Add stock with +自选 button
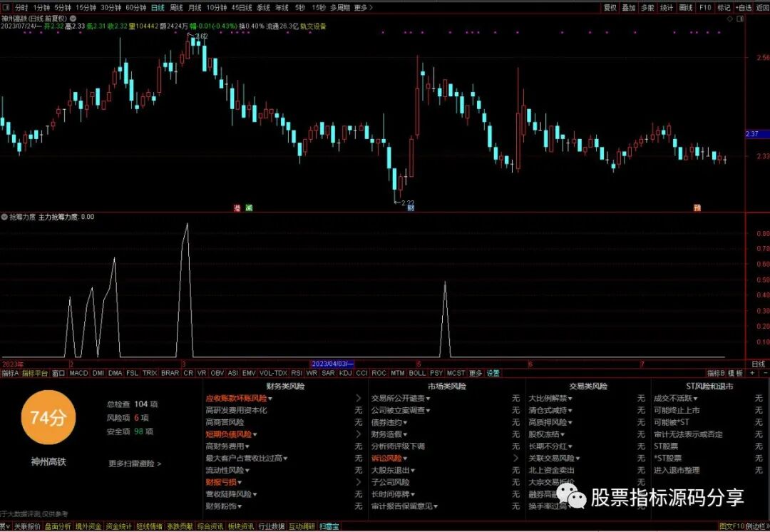The height and width of the screenshot is (532, 770). [744, 8]
